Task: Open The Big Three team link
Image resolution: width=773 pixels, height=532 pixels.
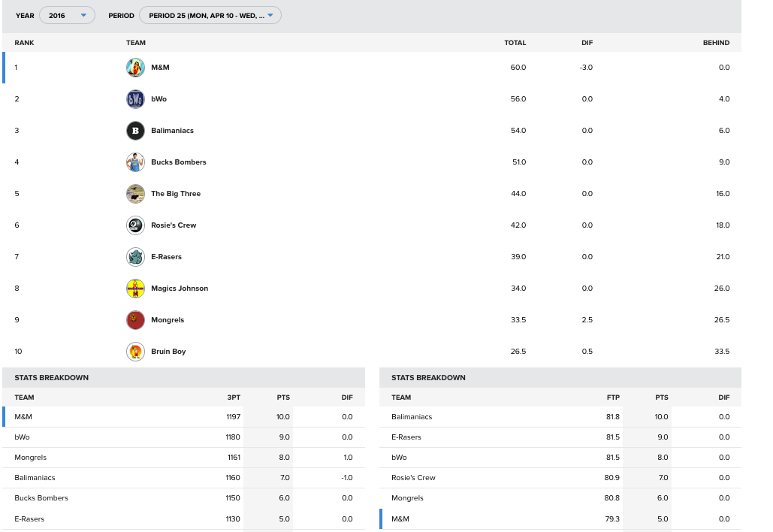Action: pos(176,194)
